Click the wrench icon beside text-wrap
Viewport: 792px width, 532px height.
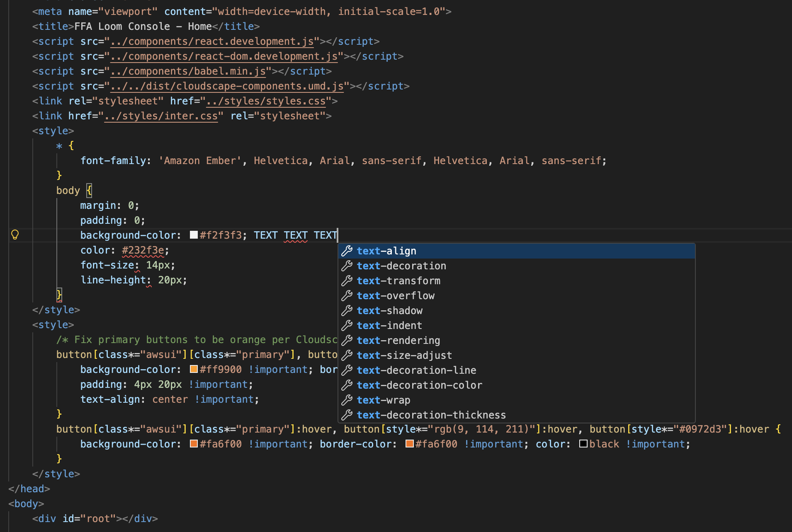coord(347,400)
